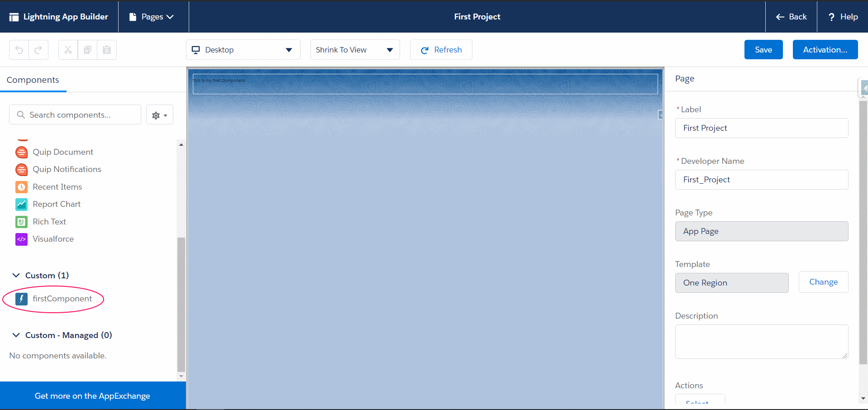Click the Actions section label

click(x=689, y=386)
